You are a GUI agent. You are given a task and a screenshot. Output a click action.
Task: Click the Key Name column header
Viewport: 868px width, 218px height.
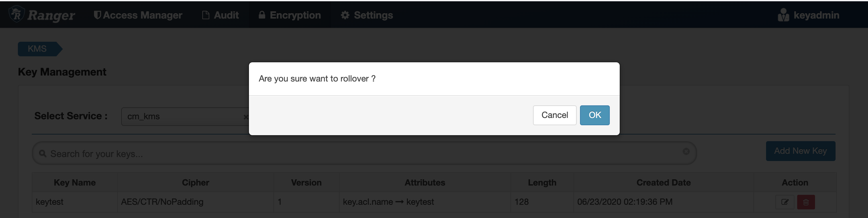pos(74,183)
